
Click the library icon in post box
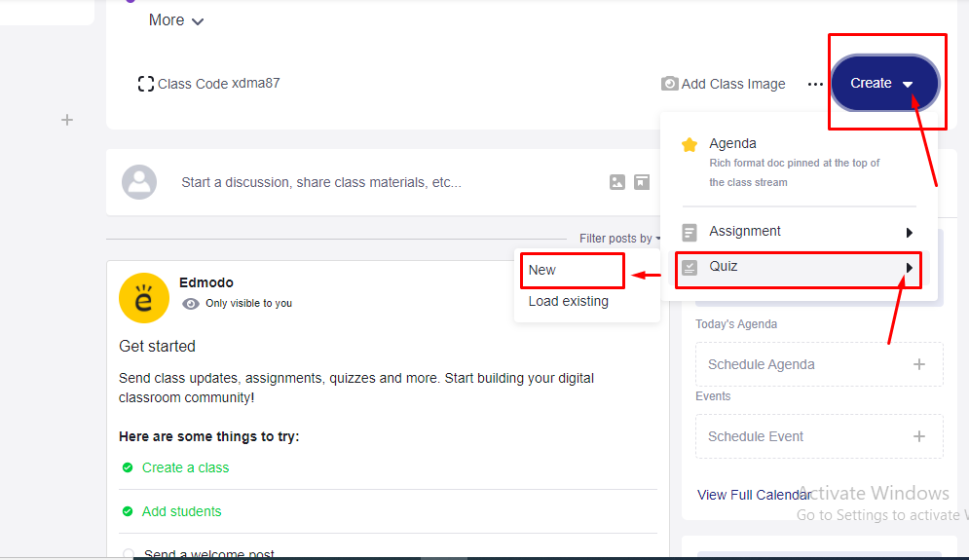point(642,182)
